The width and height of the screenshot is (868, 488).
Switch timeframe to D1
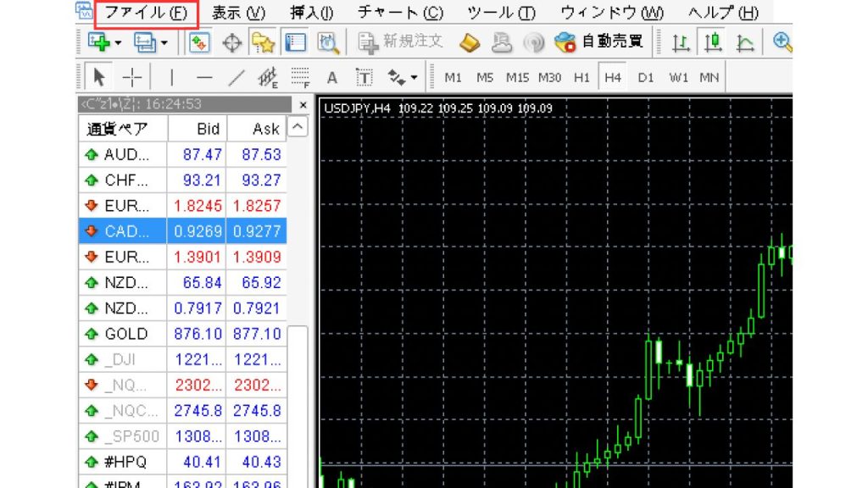(x=646, y=78)
